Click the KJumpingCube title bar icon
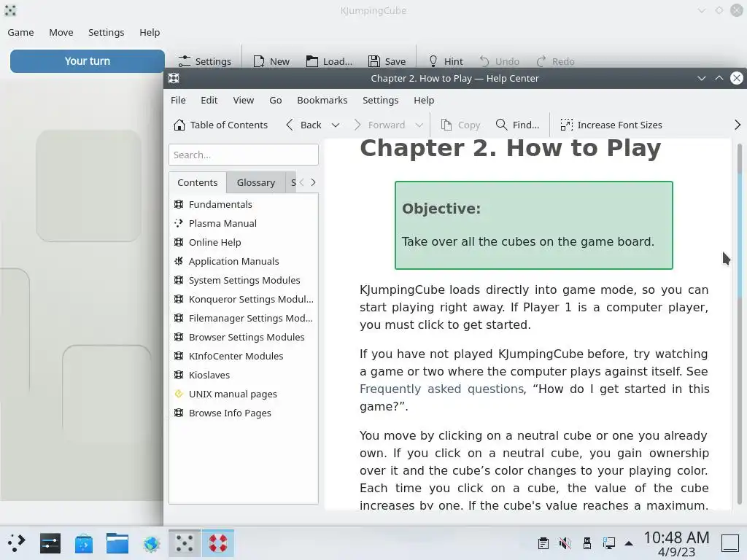 10,10
